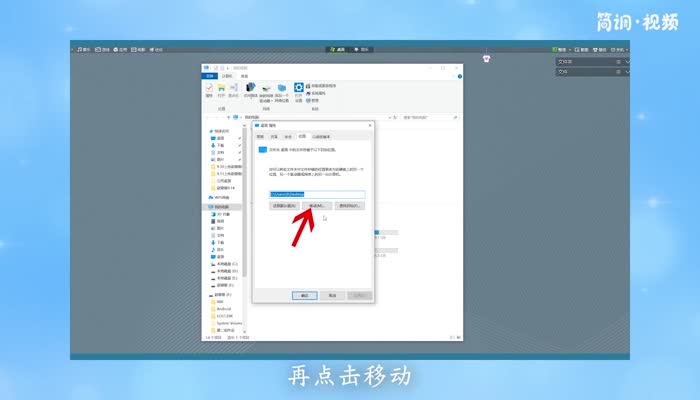Open the 属性 (Properties) ribbon icon

pyautogui.click(x=209, y=90)
